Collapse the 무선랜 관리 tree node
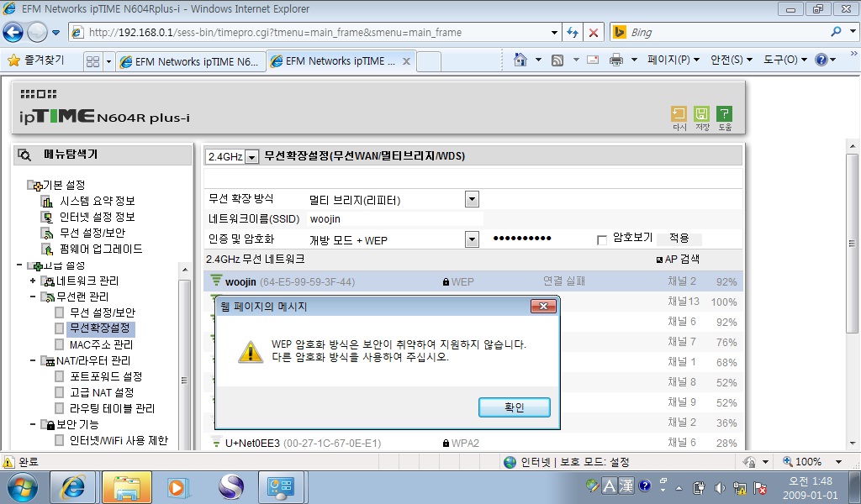 coord(33,297)
